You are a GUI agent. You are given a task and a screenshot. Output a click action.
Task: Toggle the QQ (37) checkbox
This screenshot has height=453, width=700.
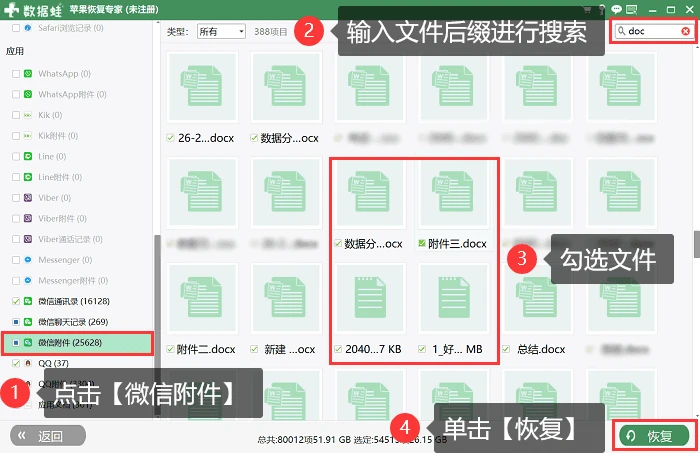(16, 363)
